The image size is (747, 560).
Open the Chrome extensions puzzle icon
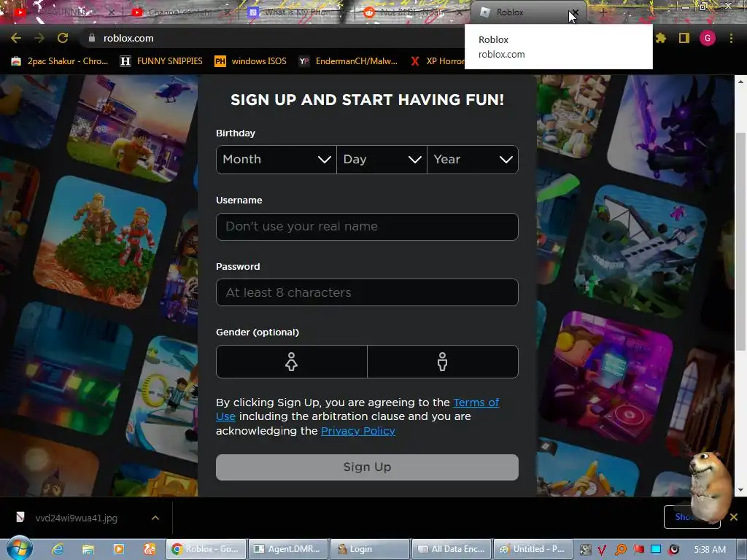(661, 38)
